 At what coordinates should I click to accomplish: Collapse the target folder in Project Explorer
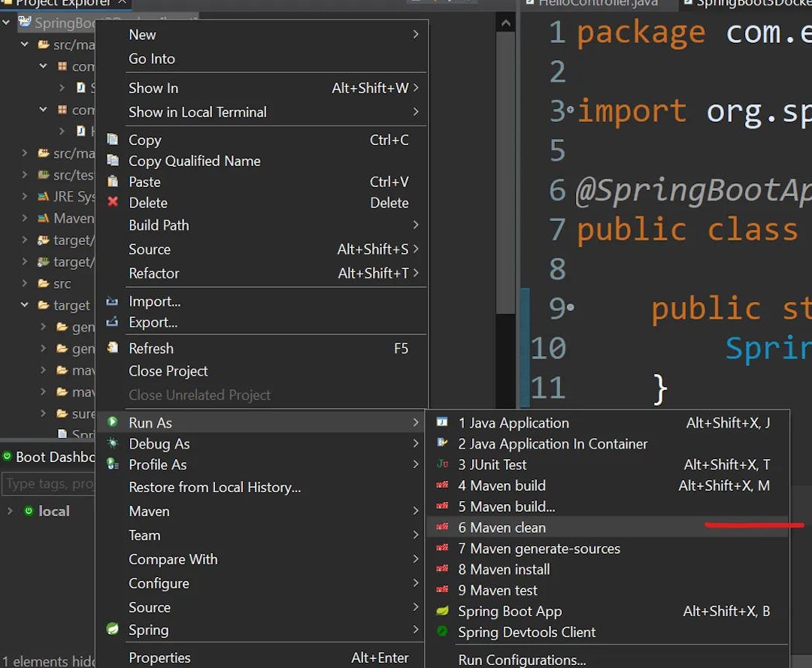tap(25, 305)
